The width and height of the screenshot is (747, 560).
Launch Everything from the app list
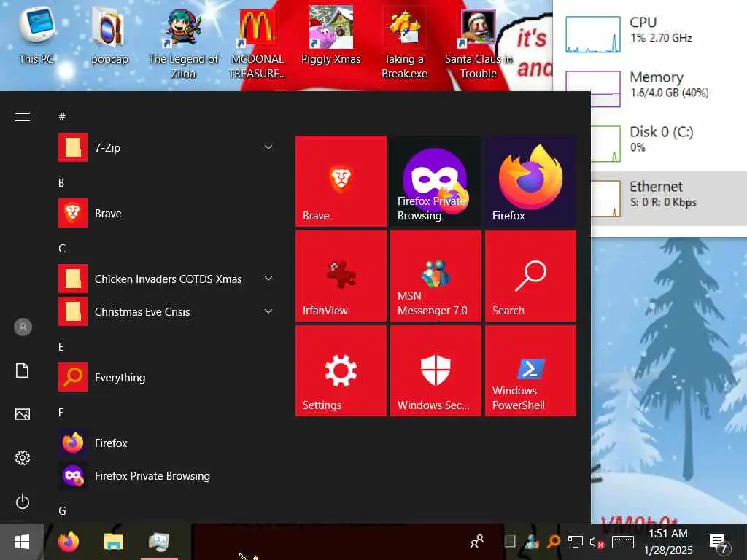tap(167, 377)
